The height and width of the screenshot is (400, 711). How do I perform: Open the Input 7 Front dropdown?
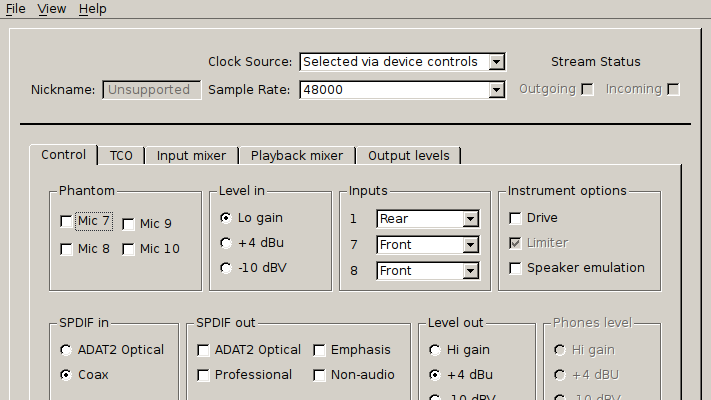pos(428,245)
